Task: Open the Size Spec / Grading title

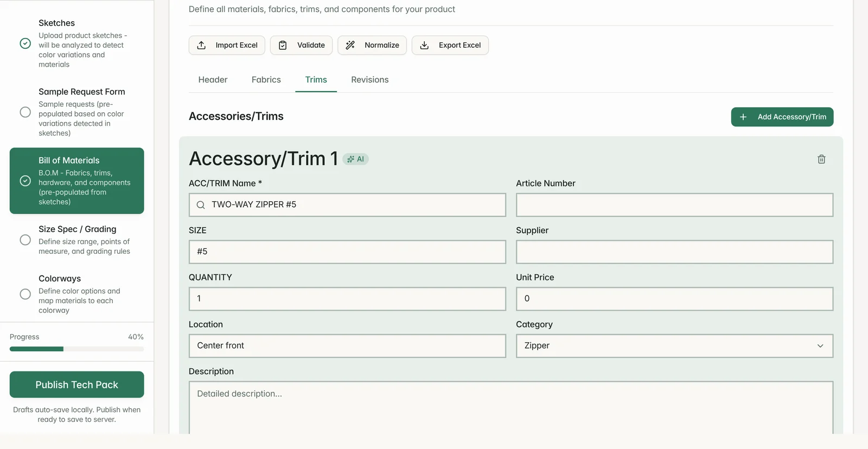Action: point(77,229)
